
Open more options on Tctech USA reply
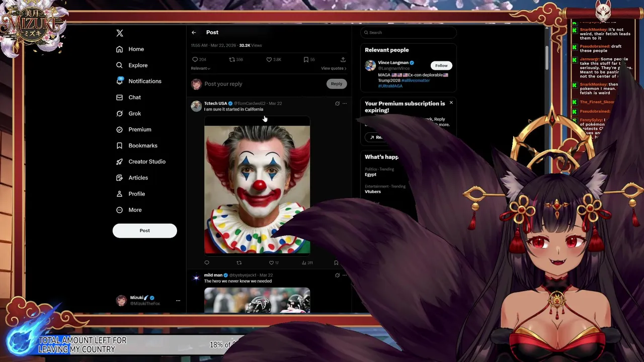pyautogui.click(x=345, y=104)
